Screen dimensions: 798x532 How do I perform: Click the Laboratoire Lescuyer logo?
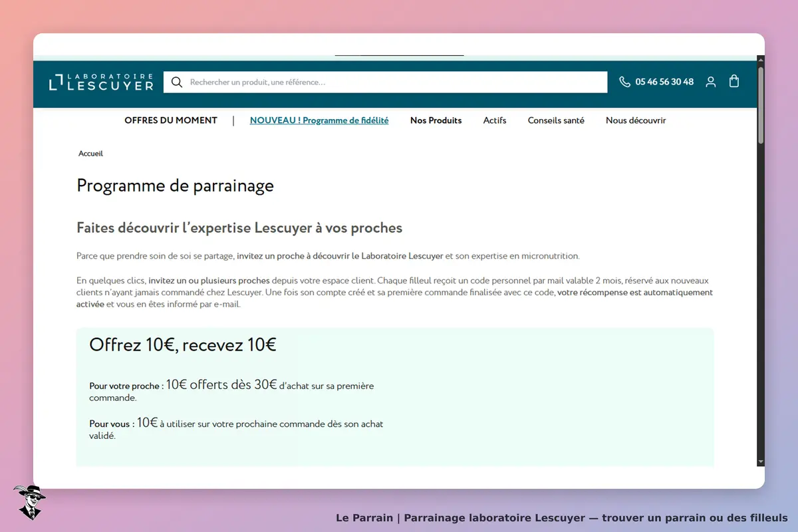tap(101, 82)
